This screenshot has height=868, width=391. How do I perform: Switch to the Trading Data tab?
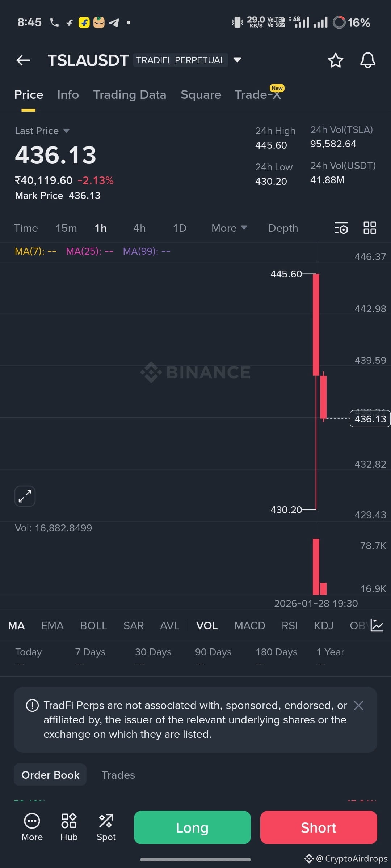pos(130,95)
